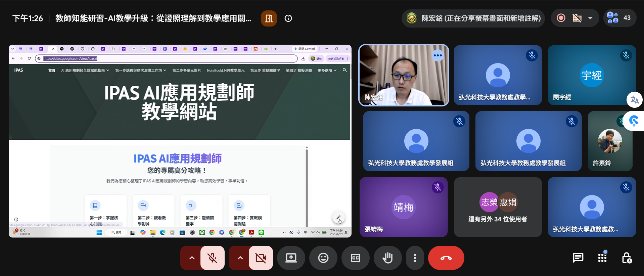Click the Adobe Acrobat icon in shared taskbar
The height and width of the screenshot is (276, 644).
pos(251,232)
